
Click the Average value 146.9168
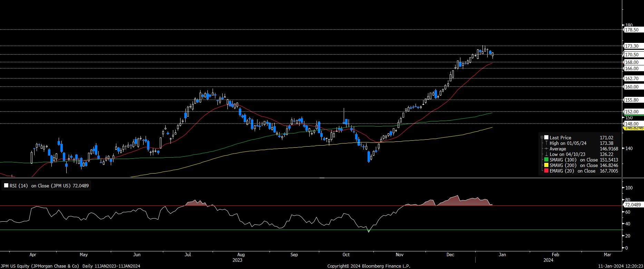[x=609, y=149]
